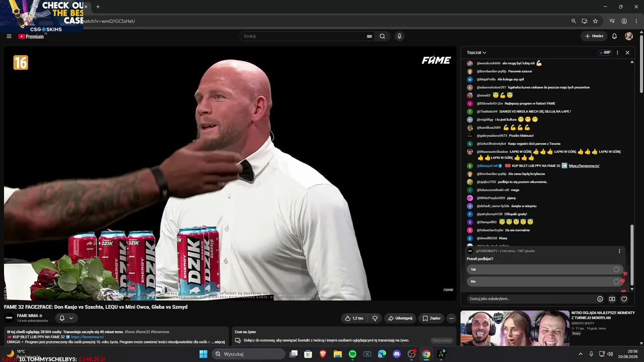644x362 pixels.
Task: Open Discord from the taskbar
Action: (x=396, y=354)
